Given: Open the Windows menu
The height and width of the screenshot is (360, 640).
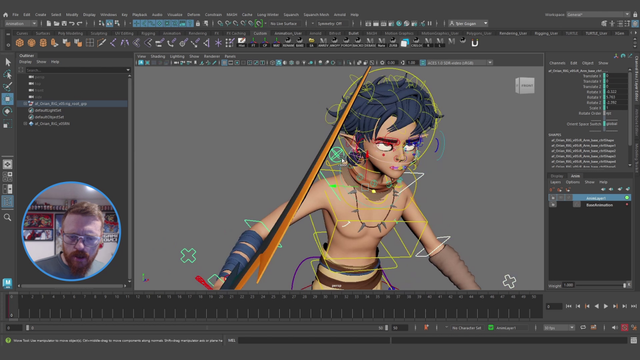Looking at the screenshot, I should [108, 15].
